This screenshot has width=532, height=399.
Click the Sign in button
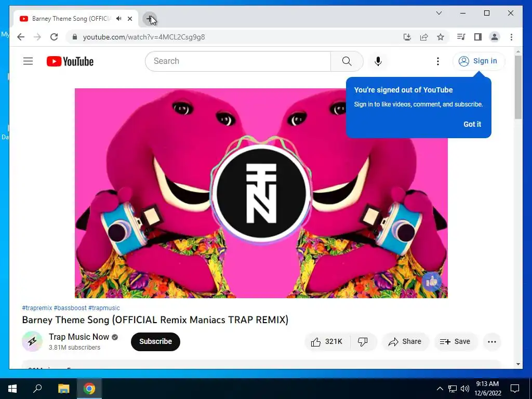coord(478,61)
